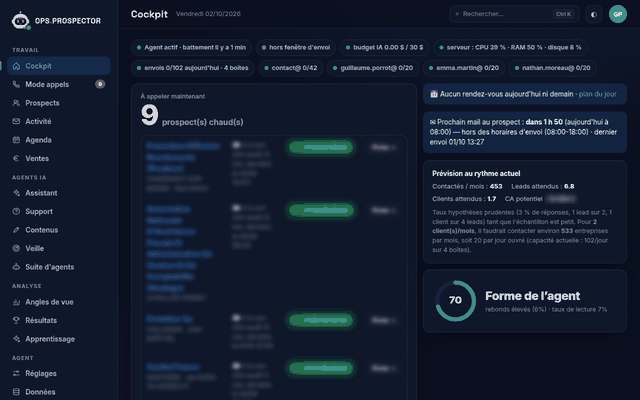Open the Suite d'agents page
The height and width of the screenshot is (400, 640).
point(59,267)
